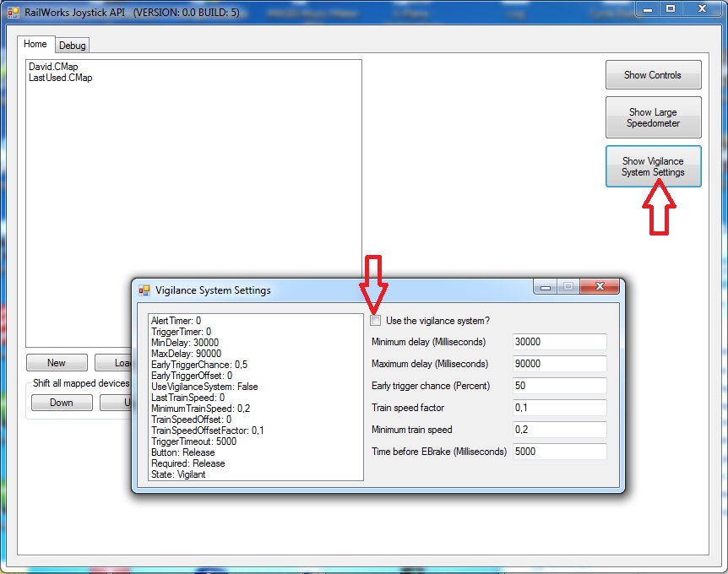Viewport: 728px width, 574px height.
Task: Enable the Use the vigilance system checkbox
Action: [375, 321]
